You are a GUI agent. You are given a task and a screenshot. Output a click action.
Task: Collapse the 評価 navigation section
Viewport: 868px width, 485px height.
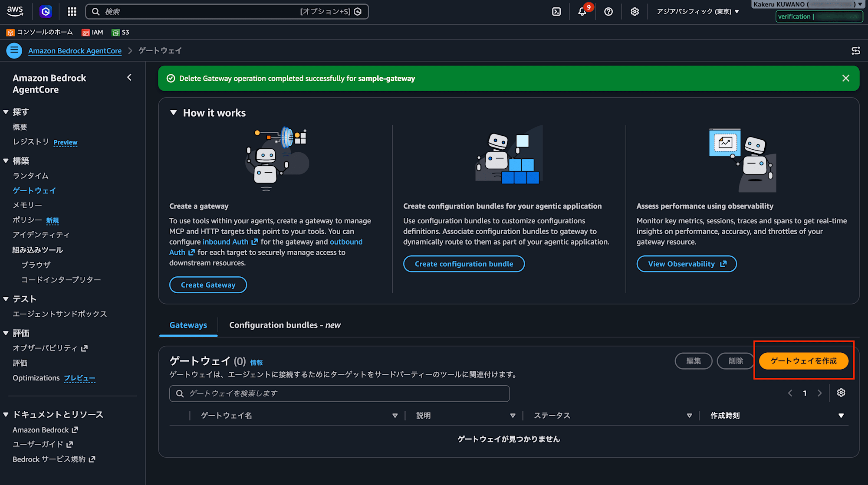coord(6,333)
